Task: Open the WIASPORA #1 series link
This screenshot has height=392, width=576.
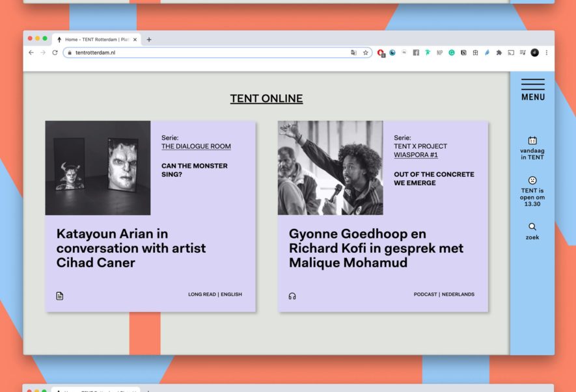Action: [416, 155]
